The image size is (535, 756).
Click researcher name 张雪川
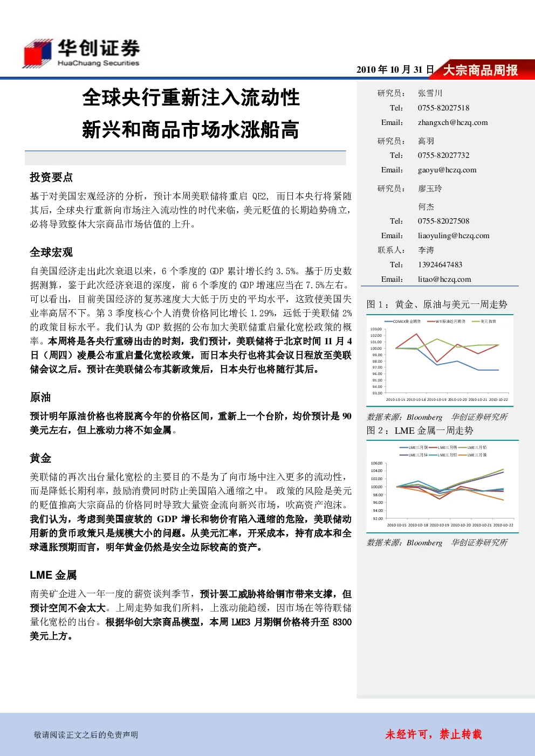click(x=430, y=93)
